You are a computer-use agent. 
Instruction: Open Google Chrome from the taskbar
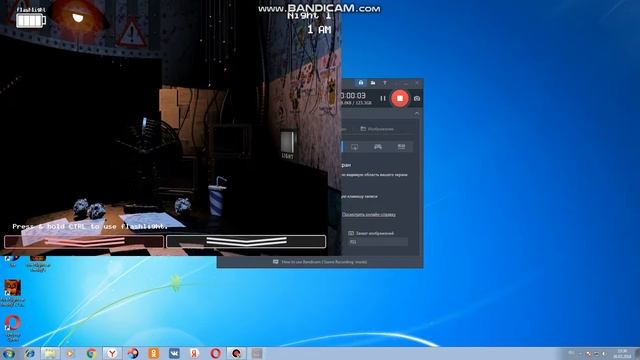91,353
